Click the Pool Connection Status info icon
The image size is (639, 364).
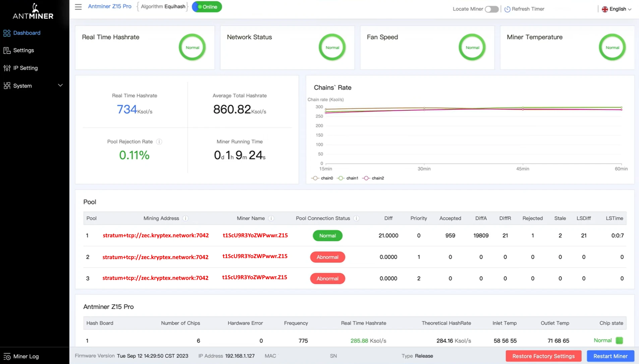(x=356, y=218)
